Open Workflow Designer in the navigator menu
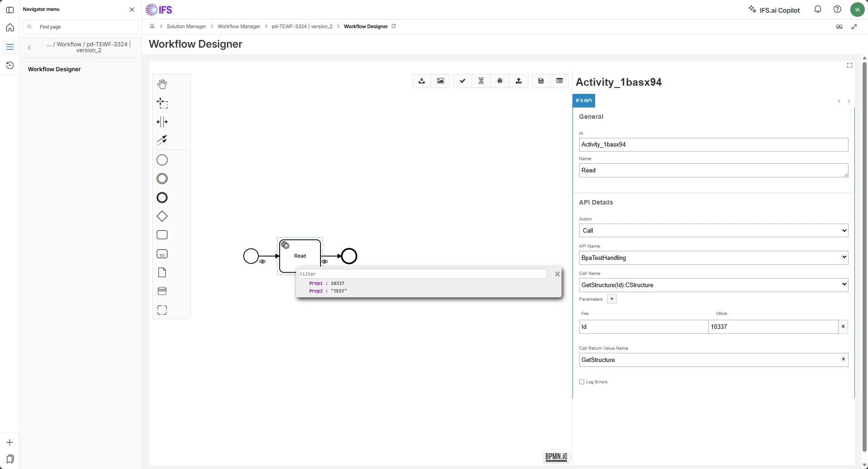The width and height of the screenshot is (868, 469). [x=54, y=69]
